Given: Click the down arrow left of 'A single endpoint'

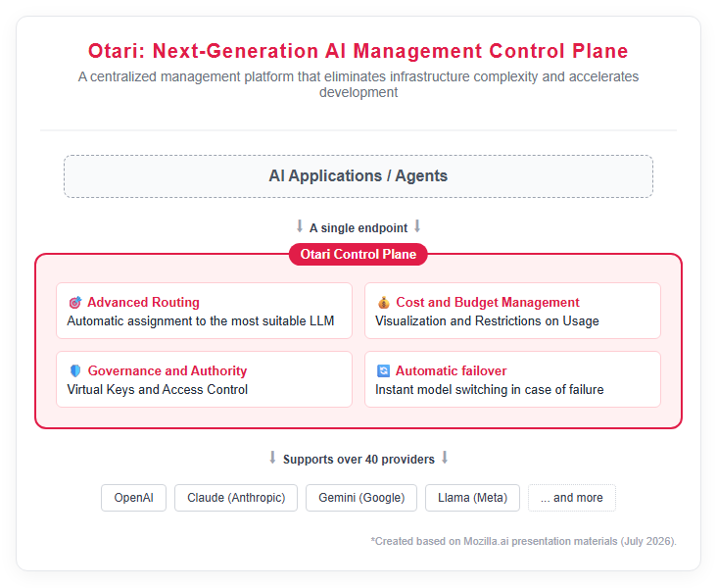Looking at the screenshot, I should click(x=300, y=226).
